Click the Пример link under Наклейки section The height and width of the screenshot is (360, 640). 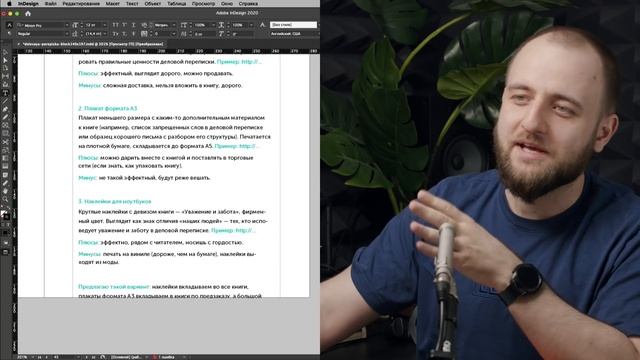233,231
